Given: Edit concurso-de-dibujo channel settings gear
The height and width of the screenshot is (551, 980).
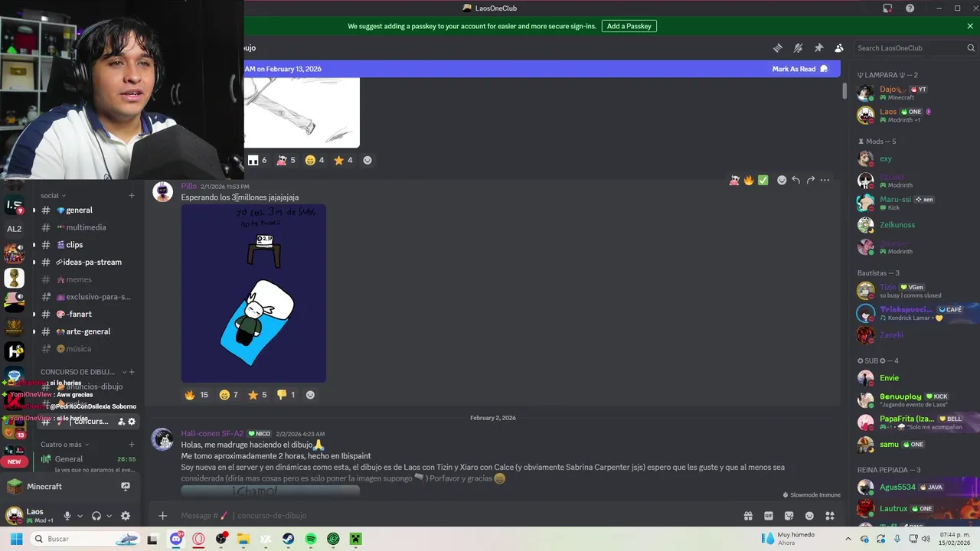Looking at the screenshot, I should [132, 422].
